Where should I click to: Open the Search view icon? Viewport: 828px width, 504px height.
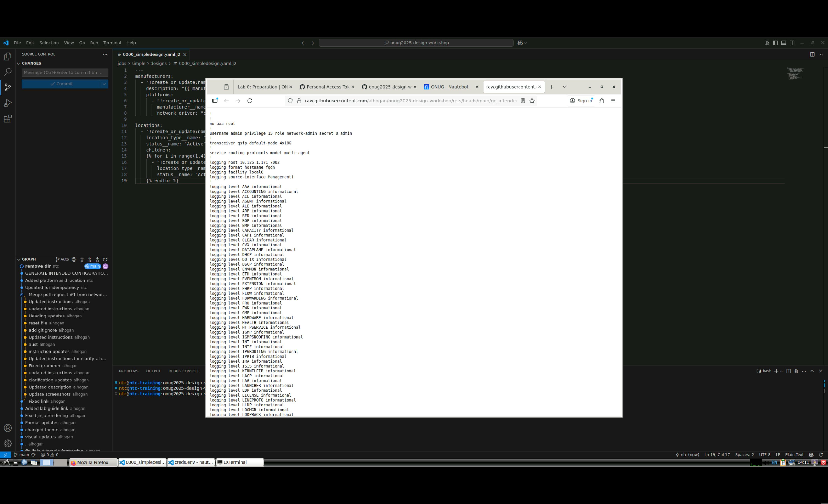[x=7, y=72]
